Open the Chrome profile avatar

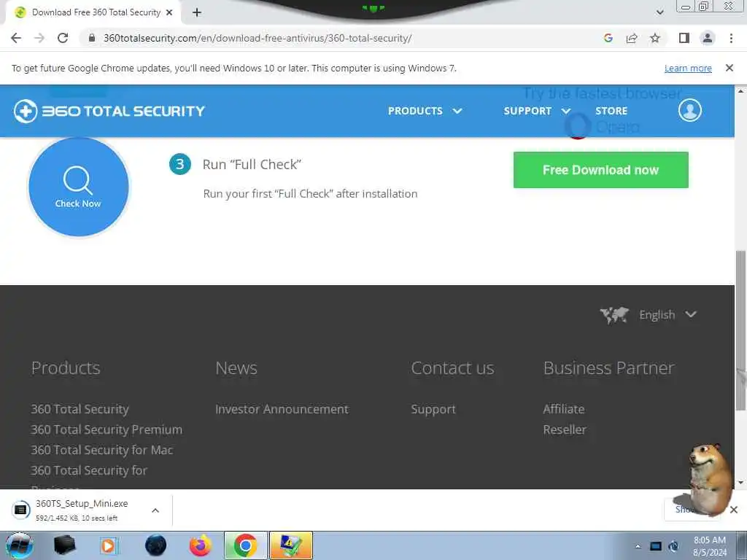pos(708,38)
